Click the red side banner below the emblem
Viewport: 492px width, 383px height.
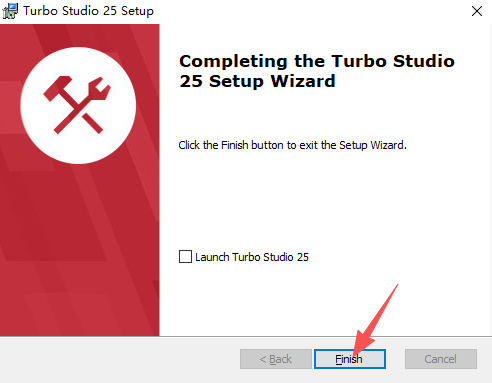(80, 250)
